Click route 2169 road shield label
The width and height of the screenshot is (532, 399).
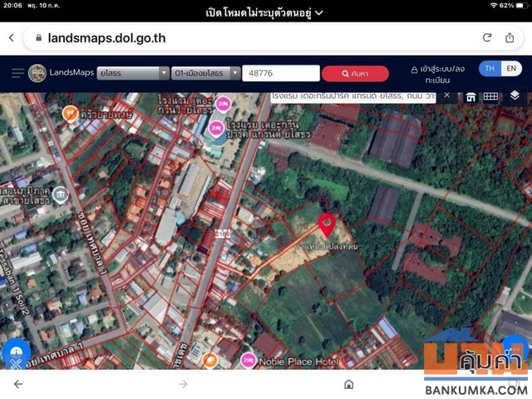(x=223, y=234)
